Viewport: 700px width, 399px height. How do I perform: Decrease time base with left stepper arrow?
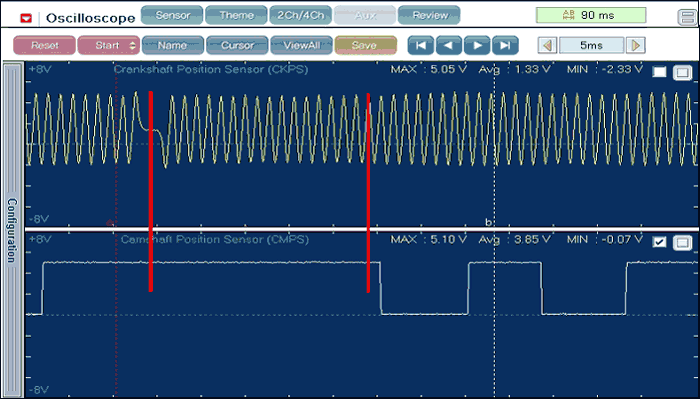click(x=547, y=46)
